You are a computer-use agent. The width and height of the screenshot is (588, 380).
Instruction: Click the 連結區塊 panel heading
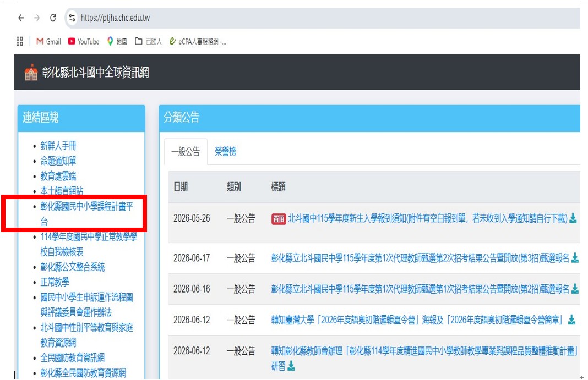[41, 118]
